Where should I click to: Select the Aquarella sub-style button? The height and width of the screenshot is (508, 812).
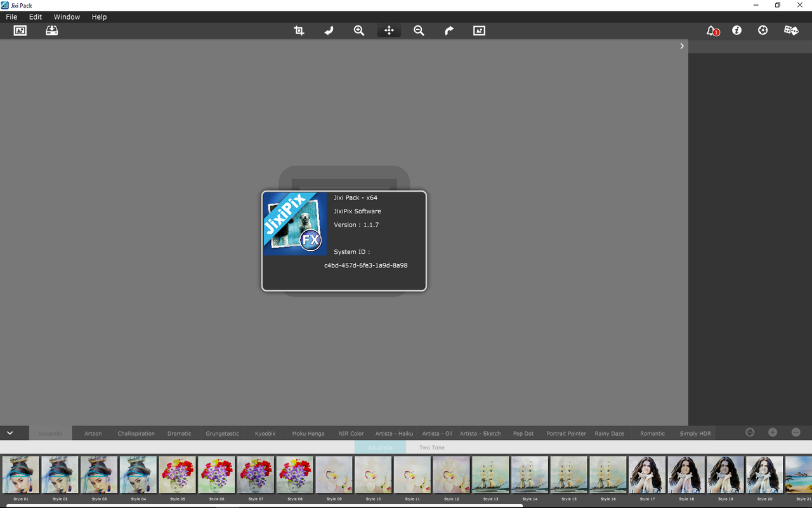click(x=380, y=448)
